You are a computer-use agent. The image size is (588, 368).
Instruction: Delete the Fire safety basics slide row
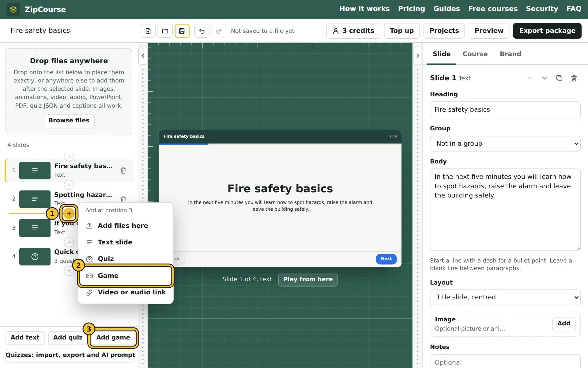(x=123, y=171)
